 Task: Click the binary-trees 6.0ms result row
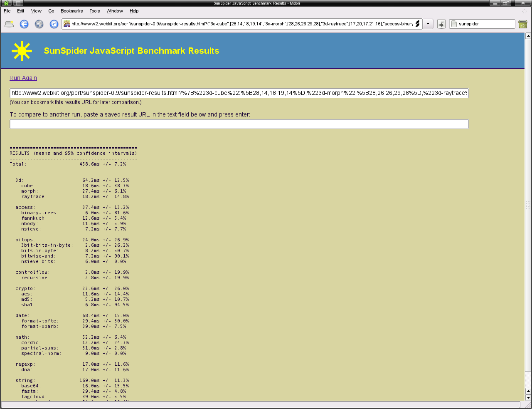tap(75, 213)
